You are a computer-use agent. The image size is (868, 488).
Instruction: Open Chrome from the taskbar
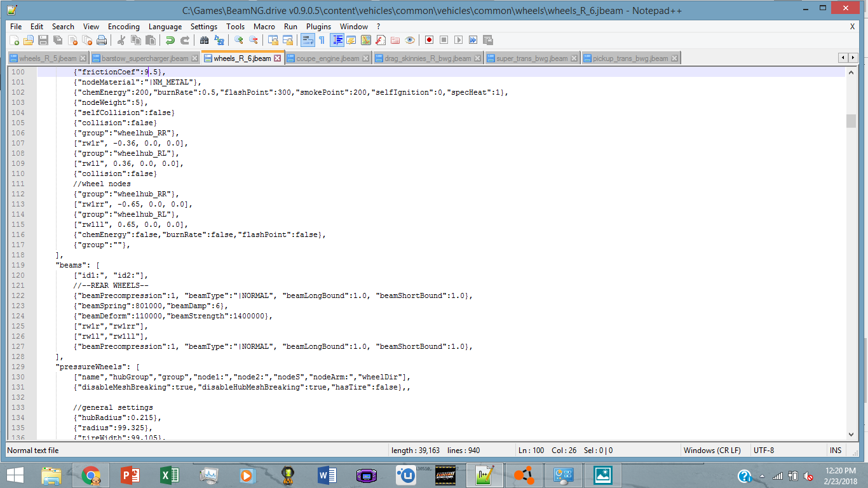[x=91, y=475]
